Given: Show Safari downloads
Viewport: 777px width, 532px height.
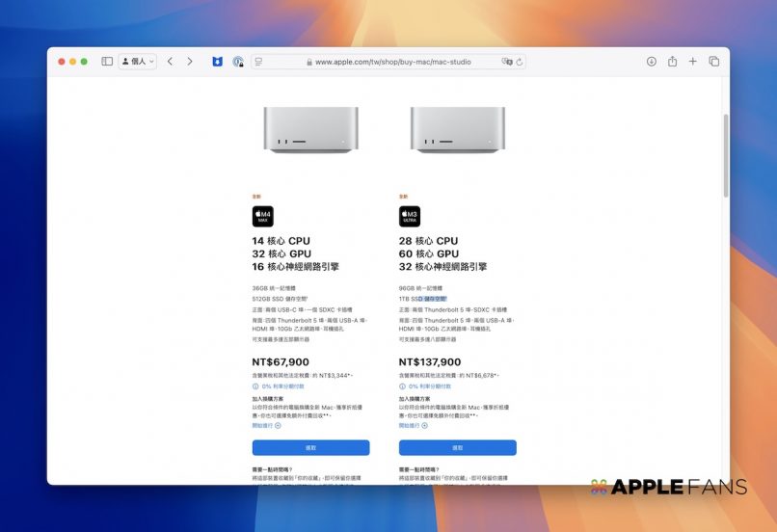Looking at the screenshot, I should (x=651, y=62).
